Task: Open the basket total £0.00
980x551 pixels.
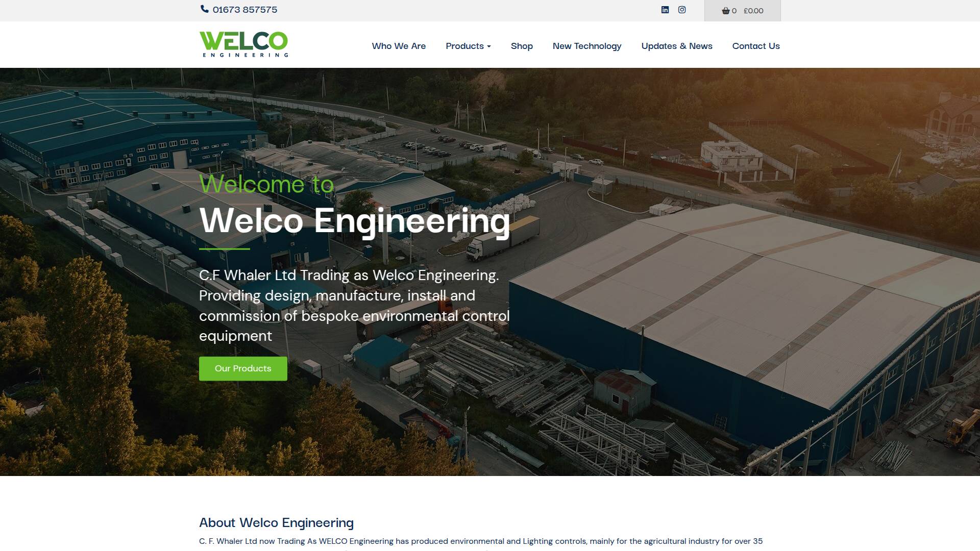Action: [753, 11]
